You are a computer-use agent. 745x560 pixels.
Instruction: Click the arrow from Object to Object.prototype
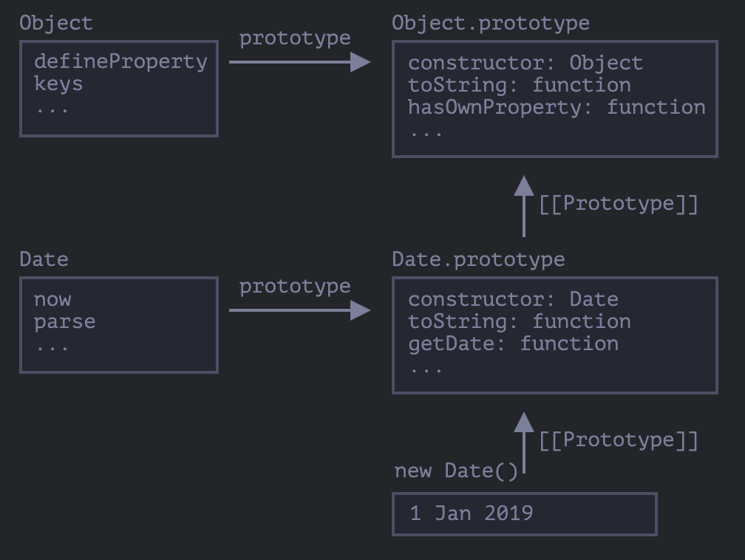(x=299, y=62)
